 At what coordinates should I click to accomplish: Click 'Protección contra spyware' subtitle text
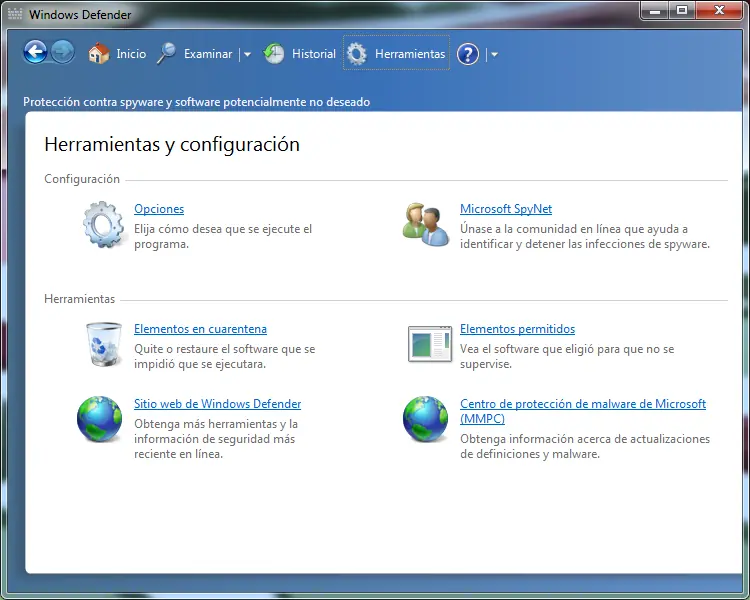point(197,102)
